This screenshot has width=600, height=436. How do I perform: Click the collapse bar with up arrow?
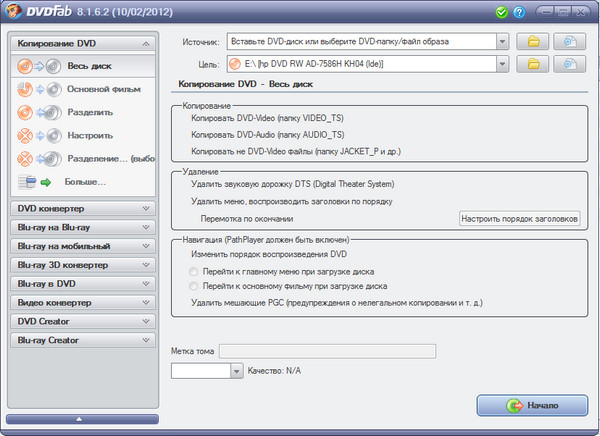[x=82, y=419]
